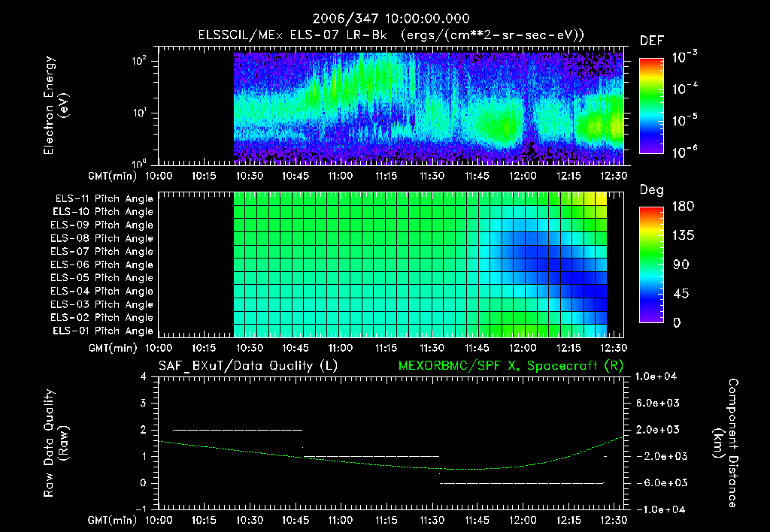Click the yellow ELS-11 cell at 12:25
The width and height of the screenshot is (770, 532).
point(601,199)
